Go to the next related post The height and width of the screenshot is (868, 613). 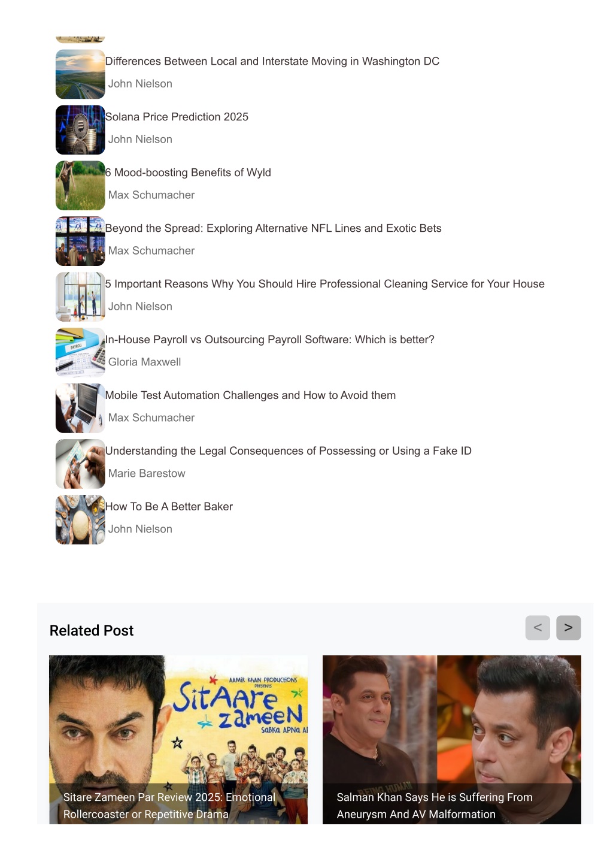[x=568, y=628]
